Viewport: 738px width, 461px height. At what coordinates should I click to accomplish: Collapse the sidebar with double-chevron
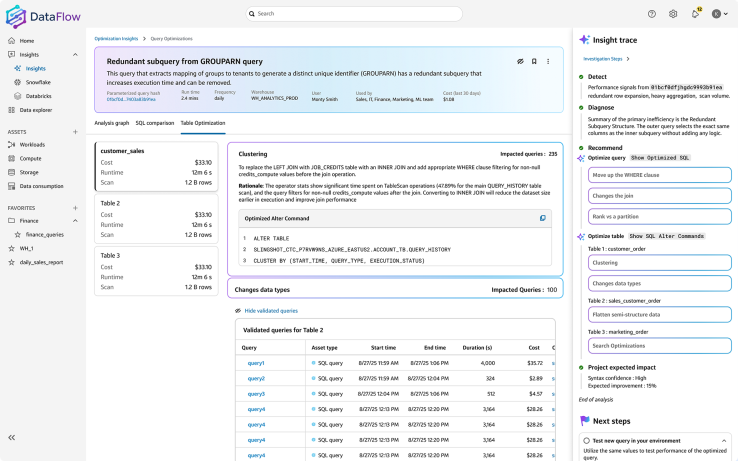coord(12,437)
